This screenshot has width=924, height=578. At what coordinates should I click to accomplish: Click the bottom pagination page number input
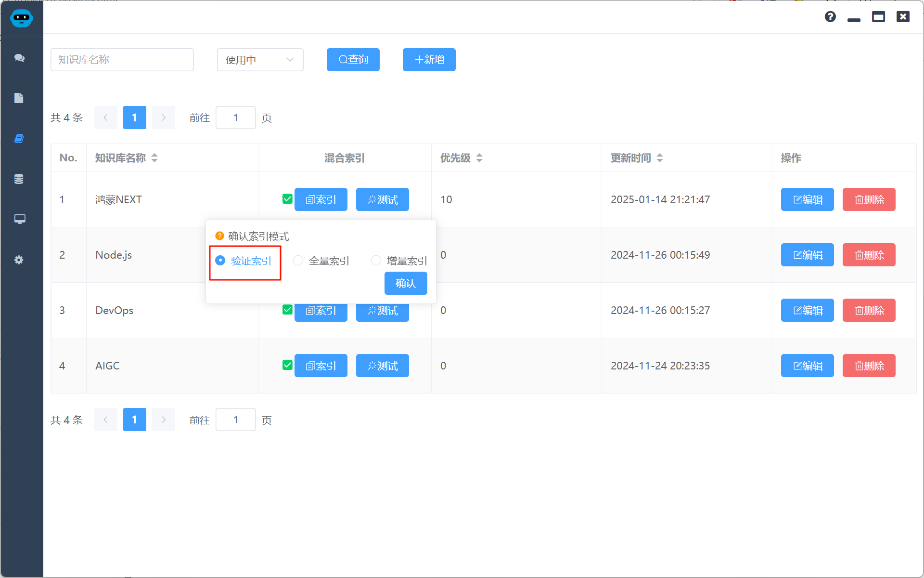pos(236,420)
